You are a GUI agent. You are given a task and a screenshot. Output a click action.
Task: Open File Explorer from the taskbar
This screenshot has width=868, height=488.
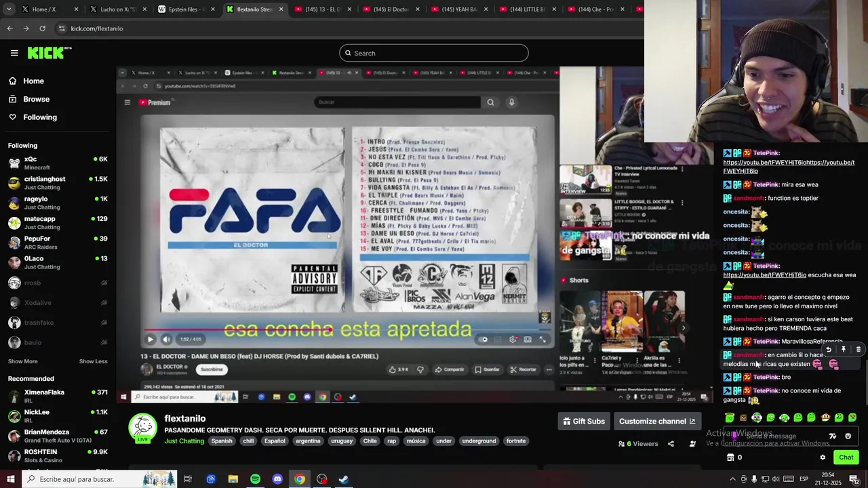click(233, 479)
